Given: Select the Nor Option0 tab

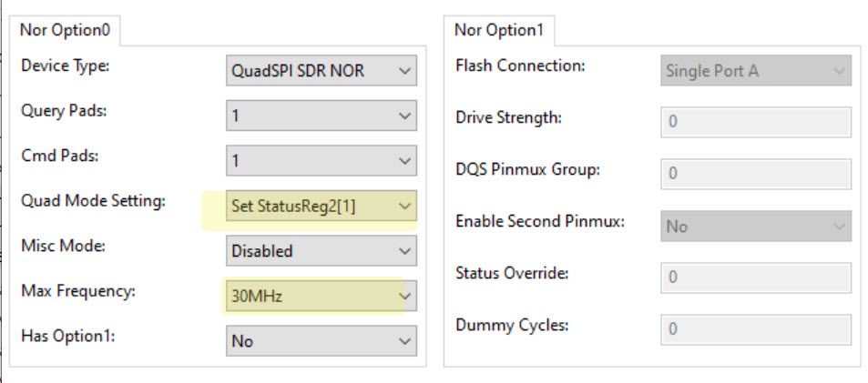Looking at the screenshot, I should pos(65,30).
